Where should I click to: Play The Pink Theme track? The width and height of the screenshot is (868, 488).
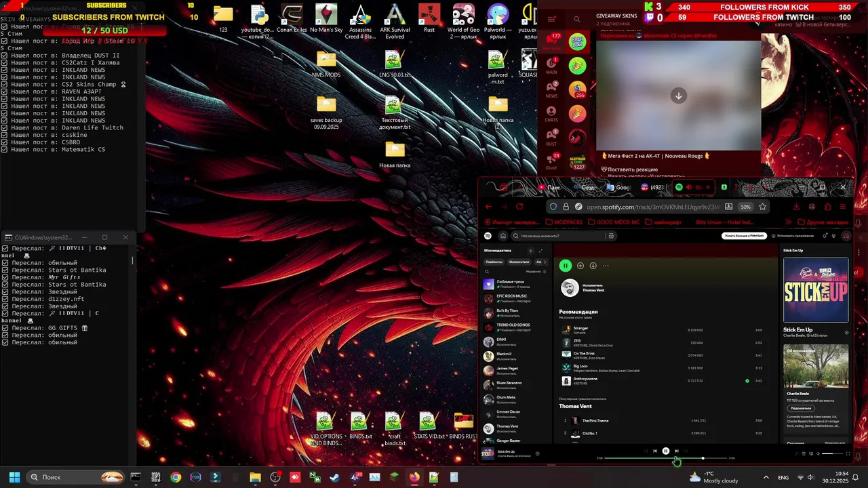click(665, 420)
